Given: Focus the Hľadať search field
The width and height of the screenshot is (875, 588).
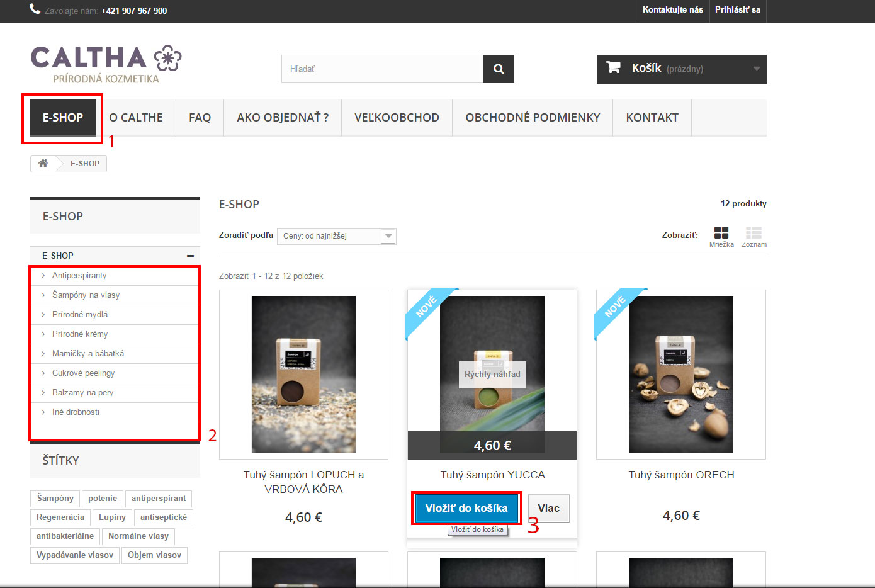Looking at the screenshot, I should click(x=382, y=69).
